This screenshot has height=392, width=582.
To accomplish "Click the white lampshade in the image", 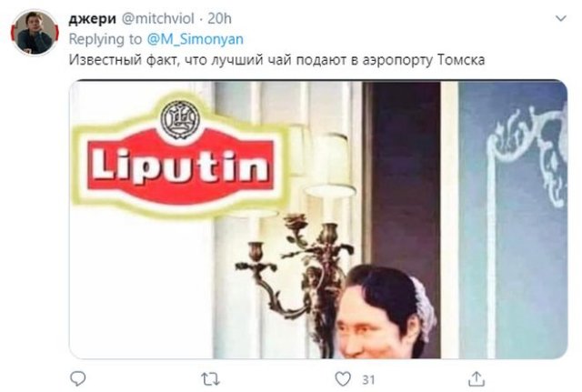I will tap(329, 166).
